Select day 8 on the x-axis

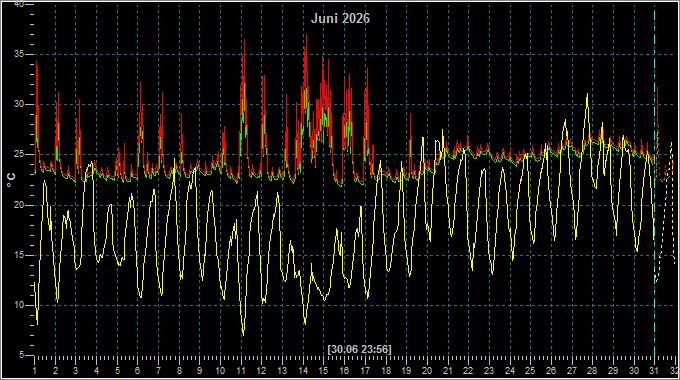click(179, 371)
